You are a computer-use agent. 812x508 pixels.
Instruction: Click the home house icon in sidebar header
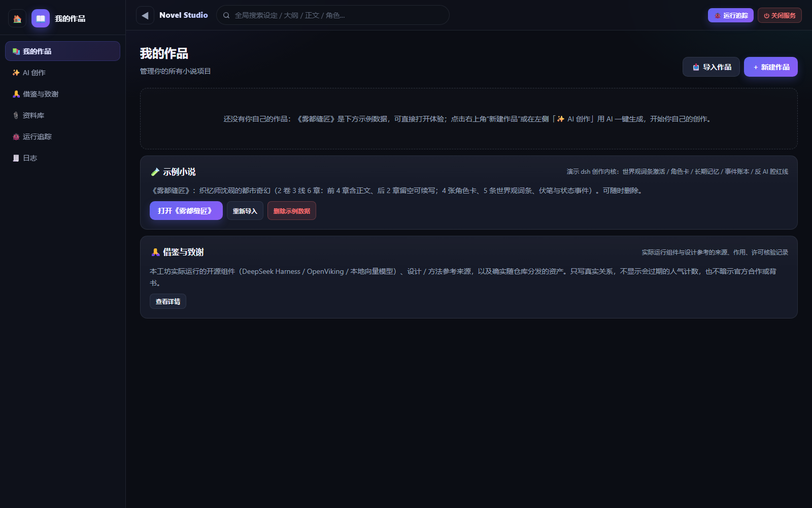coord(17,18)
